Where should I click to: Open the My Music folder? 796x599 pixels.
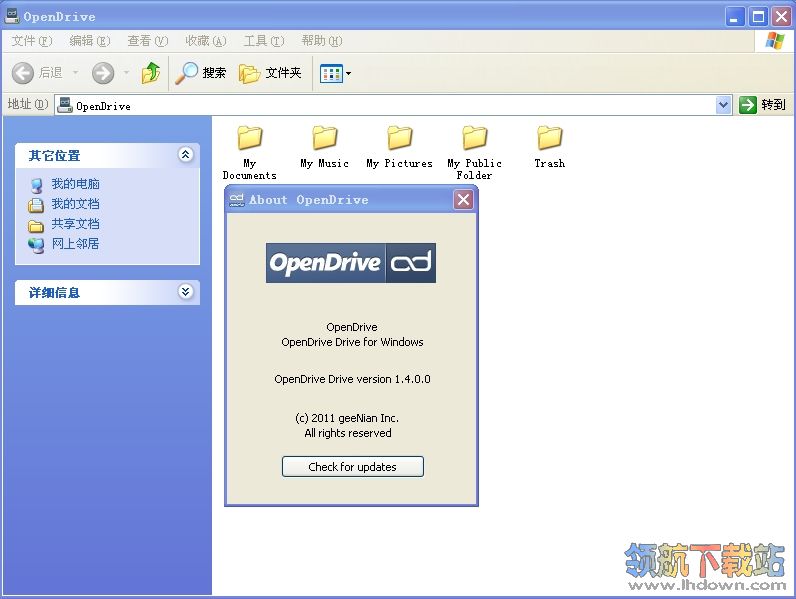[x=324, y=147]
